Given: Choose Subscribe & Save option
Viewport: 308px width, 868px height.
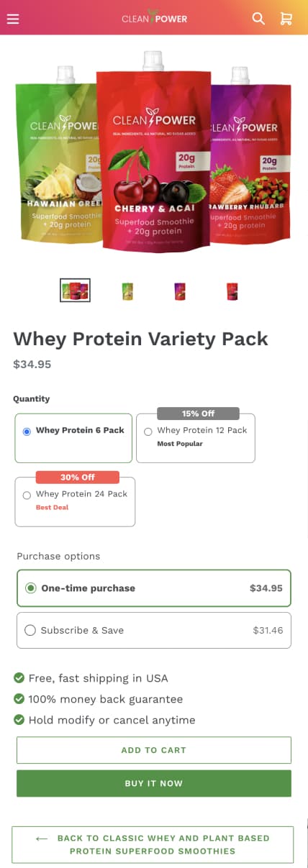Looking at the screenshot, I should (x=154, y=630).
